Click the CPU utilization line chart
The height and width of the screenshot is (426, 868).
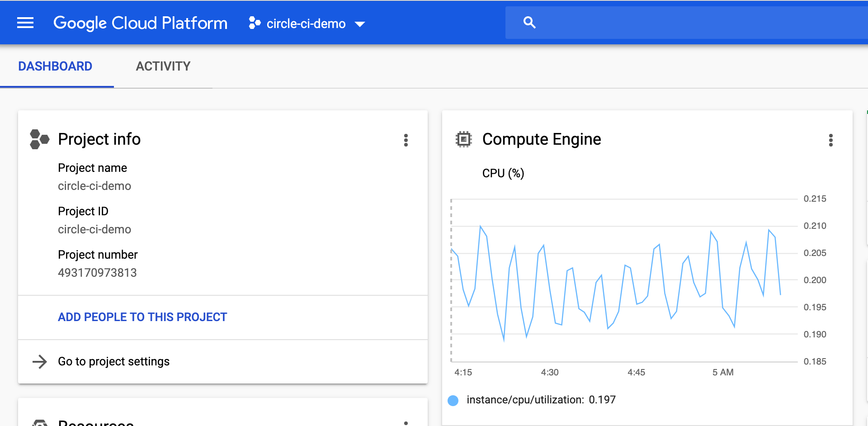click(x=624, y=280)
